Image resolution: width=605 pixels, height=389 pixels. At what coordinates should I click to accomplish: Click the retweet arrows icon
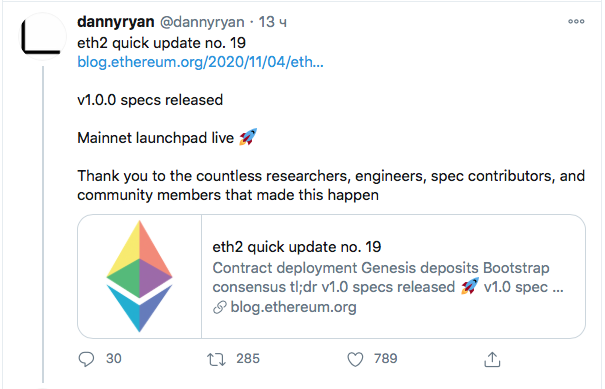point(216,359)
